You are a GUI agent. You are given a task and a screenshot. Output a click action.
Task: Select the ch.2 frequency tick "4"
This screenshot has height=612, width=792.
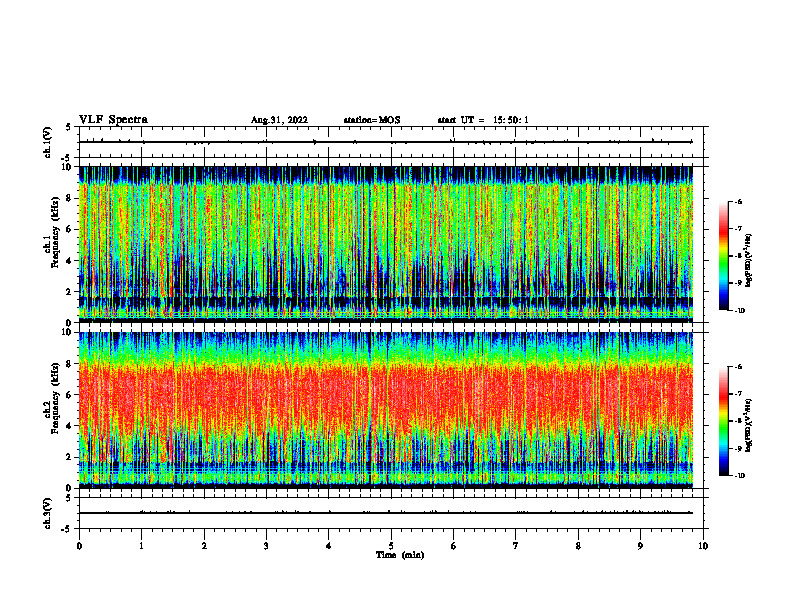(70, 426)
